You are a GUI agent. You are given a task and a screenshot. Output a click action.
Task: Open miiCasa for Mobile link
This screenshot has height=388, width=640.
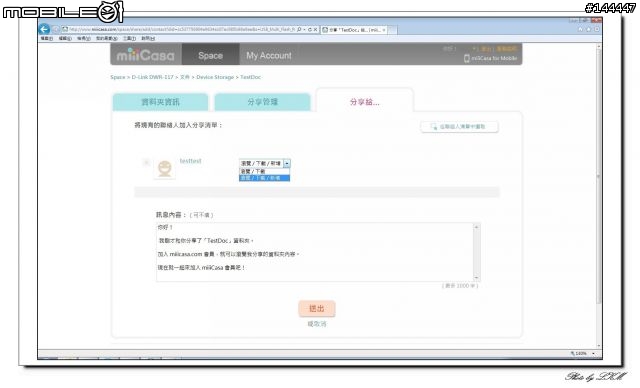(490, 58)
